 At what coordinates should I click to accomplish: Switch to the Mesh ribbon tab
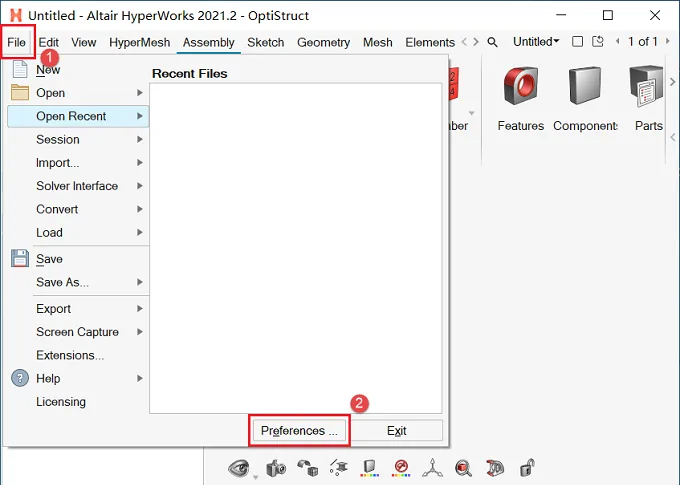(x=378, y=42)
